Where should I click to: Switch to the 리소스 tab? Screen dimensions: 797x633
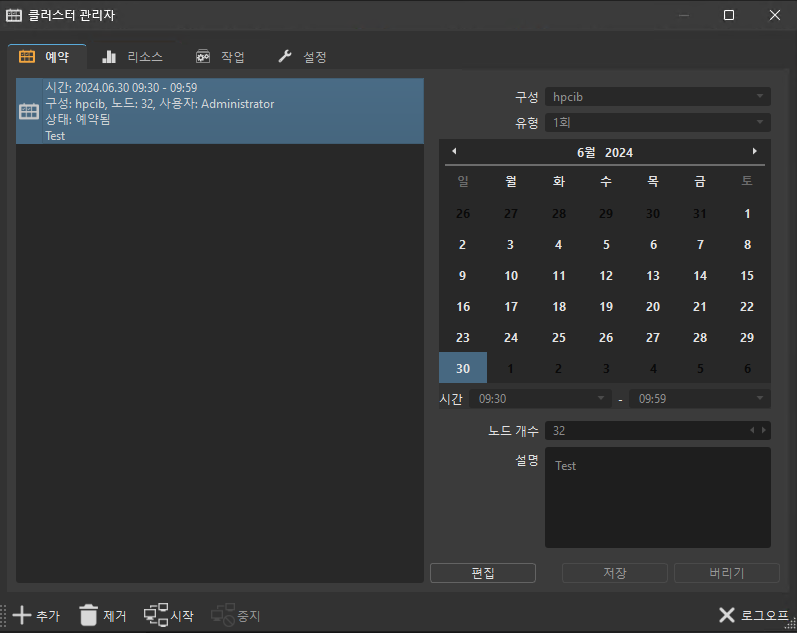click(132, 57)
